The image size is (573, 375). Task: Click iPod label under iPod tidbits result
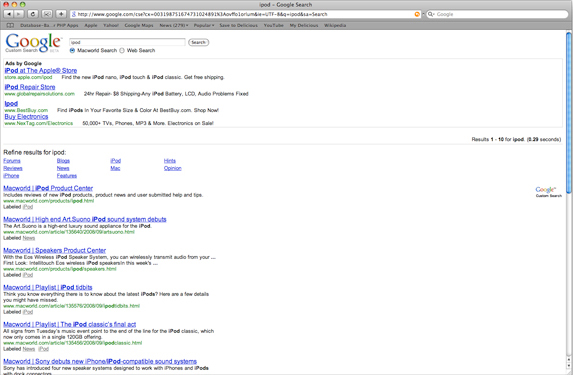[x=28, y=312]
